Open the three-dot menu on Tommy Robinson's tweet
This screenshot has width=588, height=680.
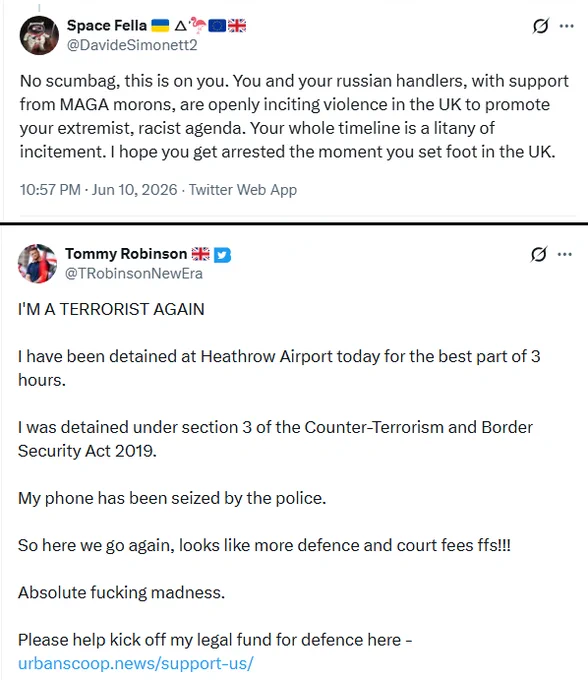pyautogui.click(x=565, y=254)
